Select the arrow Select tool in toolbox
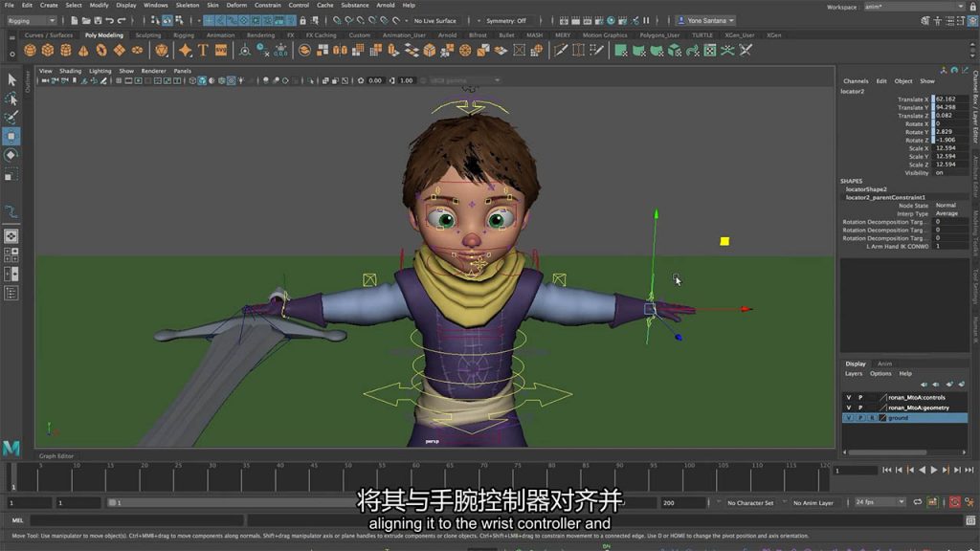The width and height of the screenshot is (980, 551). (11, 79)
